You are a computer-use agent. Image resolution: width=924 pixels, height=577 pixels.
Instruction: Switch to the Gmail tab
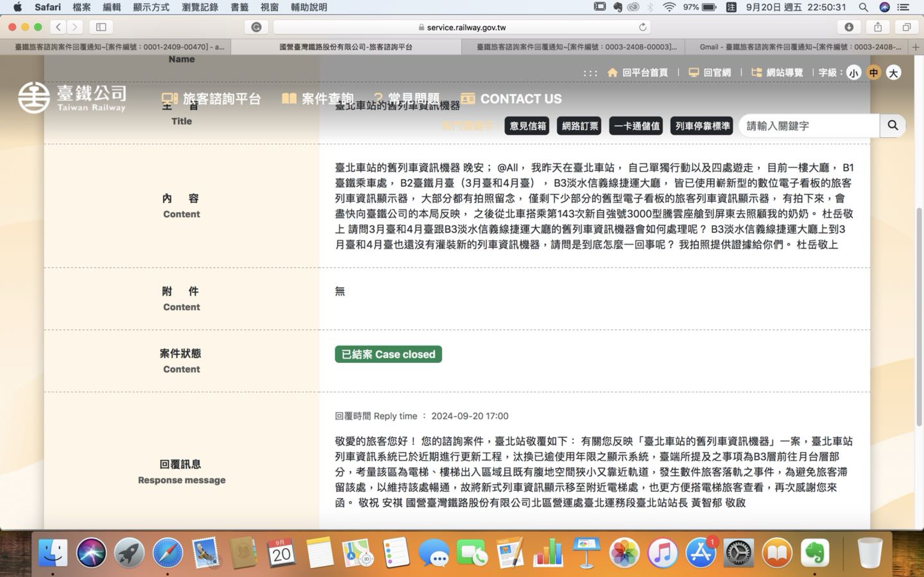800,47
